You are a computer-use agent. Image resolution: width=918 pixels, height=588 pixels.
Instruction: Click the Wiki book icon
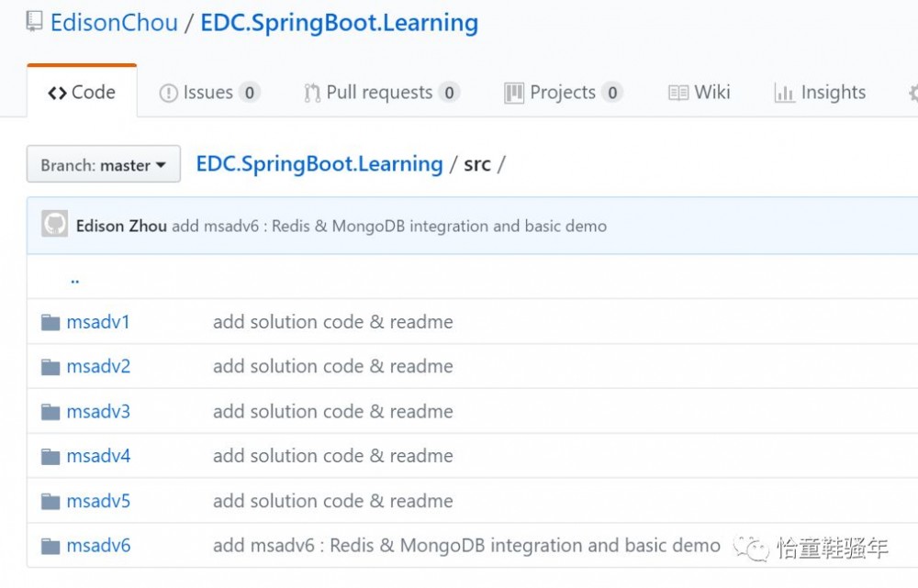678,92
